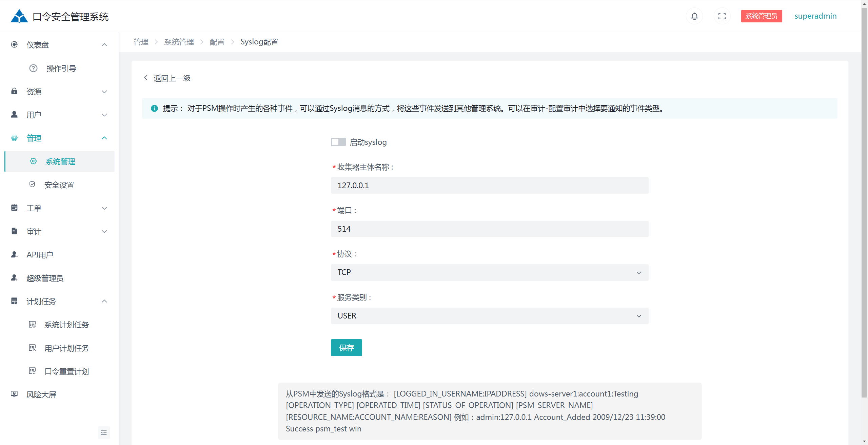Click the sidebar collapse icon
Viewport: 868px width, 445px height.
104,432
